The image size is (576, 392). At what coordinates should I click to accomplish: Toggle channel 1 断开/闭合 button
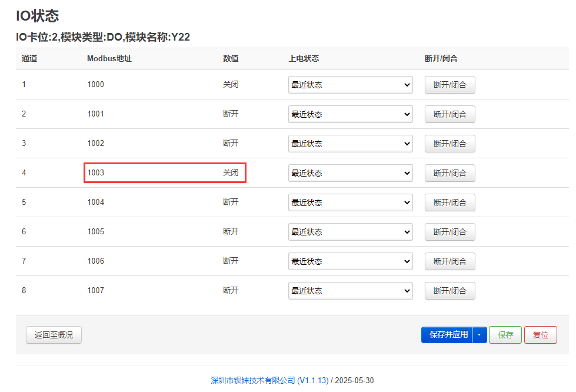tap(450, 85)
